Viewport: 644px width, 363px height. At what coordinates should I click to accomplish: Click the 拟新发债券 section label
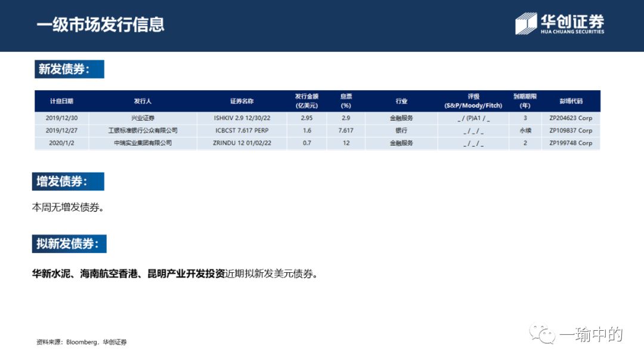pyautogui.click(x=69, y=244)
